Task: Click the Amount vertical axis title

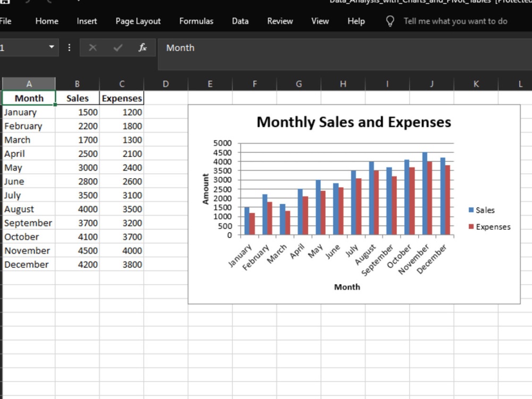Action: click(x=205, y=189)
